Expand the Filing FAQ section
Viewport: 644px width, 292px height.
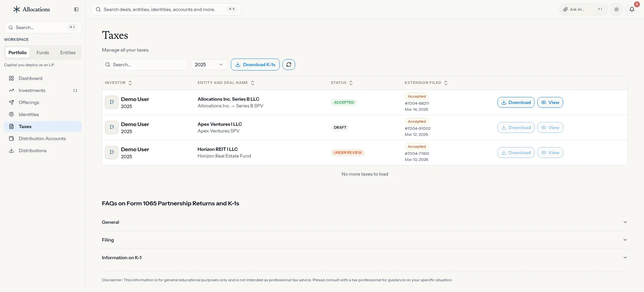click(365, 240)
